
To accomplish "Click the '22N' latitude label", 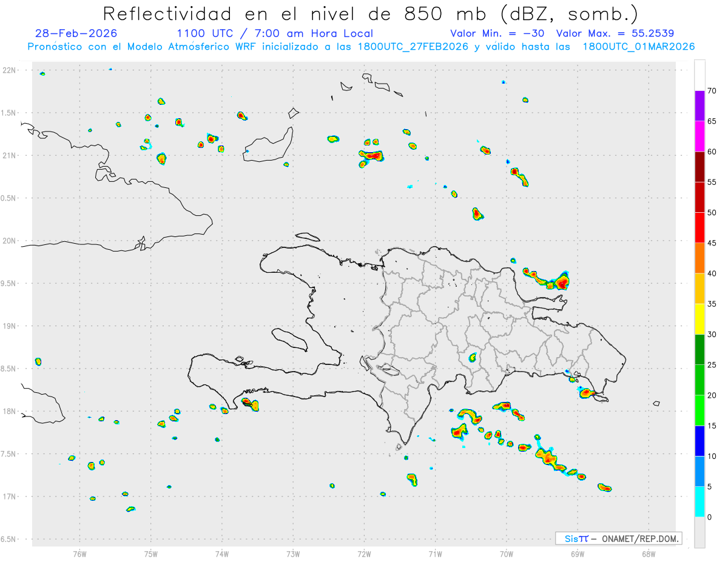I will pos(10,70).
